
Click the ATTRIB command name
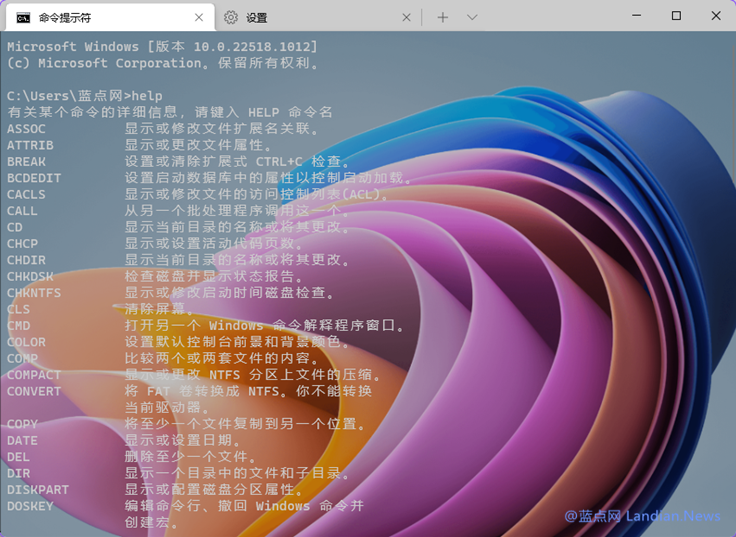(x=30, y=145)
